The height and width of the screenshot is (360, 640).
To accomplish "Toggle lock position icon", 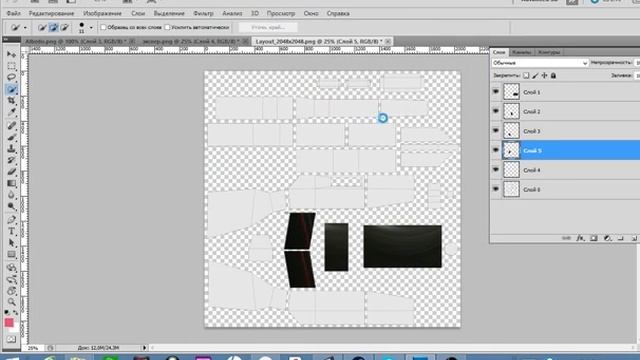I will tap(544, 76).
